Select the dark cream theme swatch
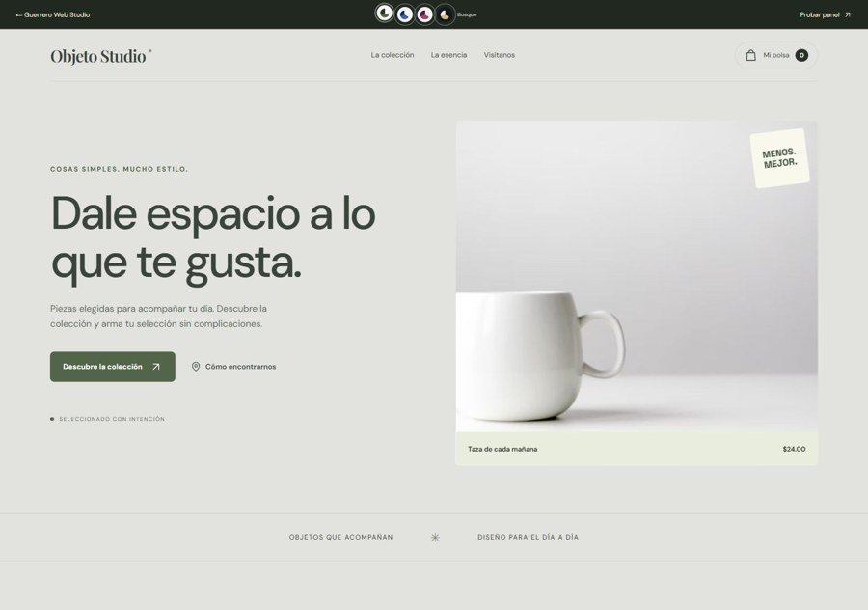 [445, 14]
